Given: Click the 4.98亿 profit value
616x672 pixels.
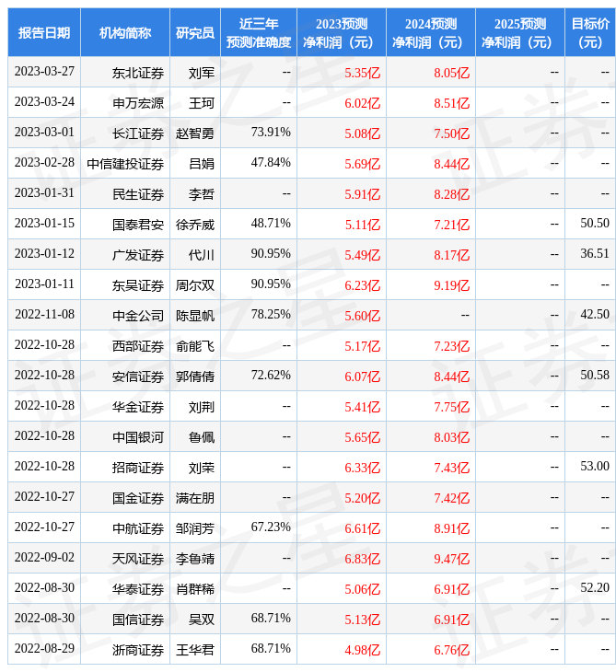Looking at the screenshot, I should (x=362, y=651).
